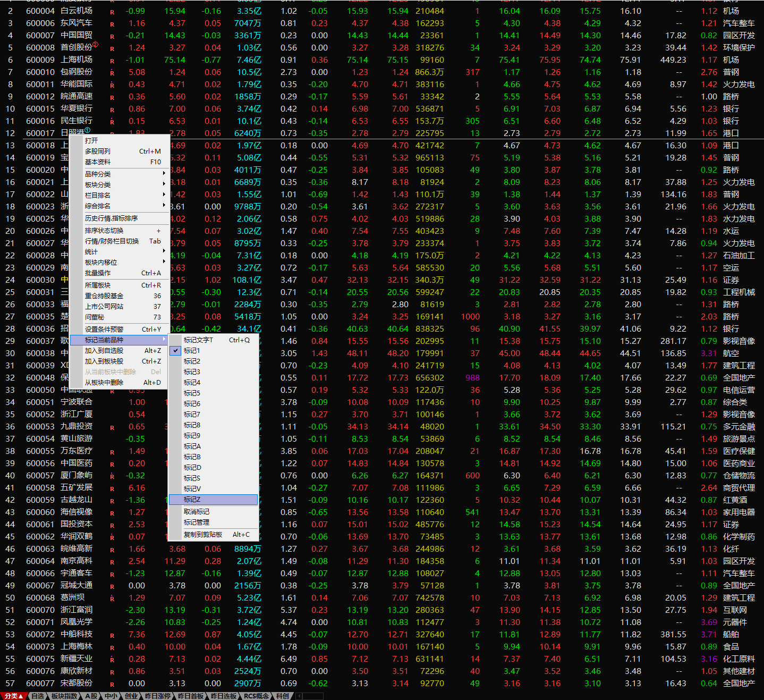Click the R marker in the 皖维高新 row
The image size is (764, 700).
[112, 550]
